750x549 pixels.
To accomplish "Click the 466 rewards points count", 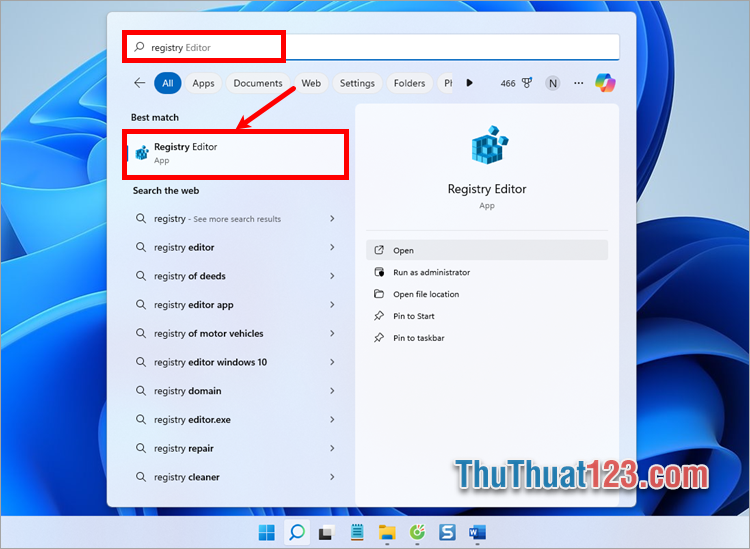I will pos(508,83).
